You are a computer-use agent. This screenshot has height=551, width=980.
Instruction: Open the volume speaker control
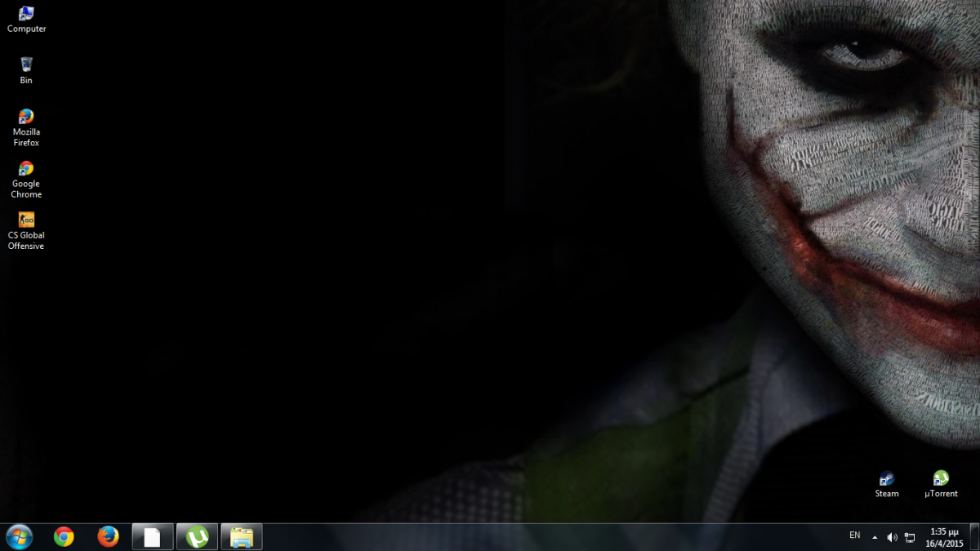892,537
